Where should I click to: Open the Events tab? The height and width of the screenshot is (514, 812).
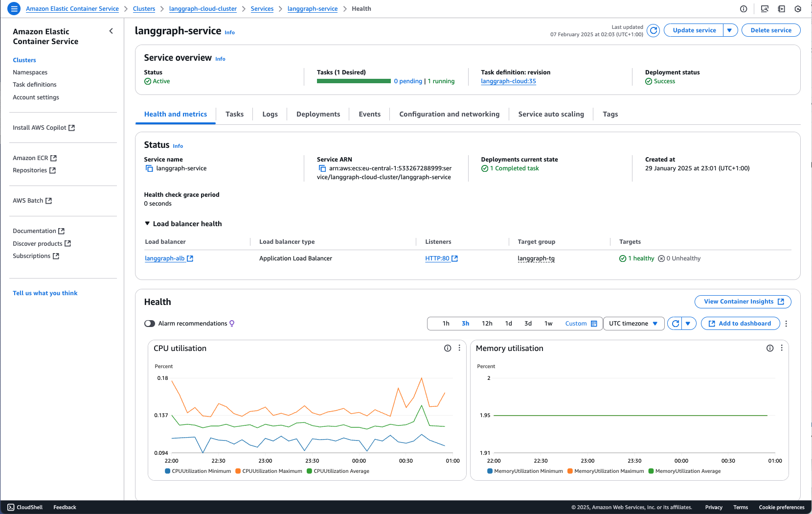369,114
